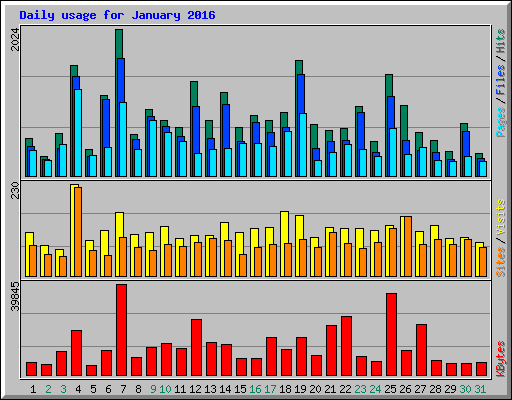Viewport: 512px width, 400px height.
Task: Click the 'Pages' legend label
Action: 501,122
